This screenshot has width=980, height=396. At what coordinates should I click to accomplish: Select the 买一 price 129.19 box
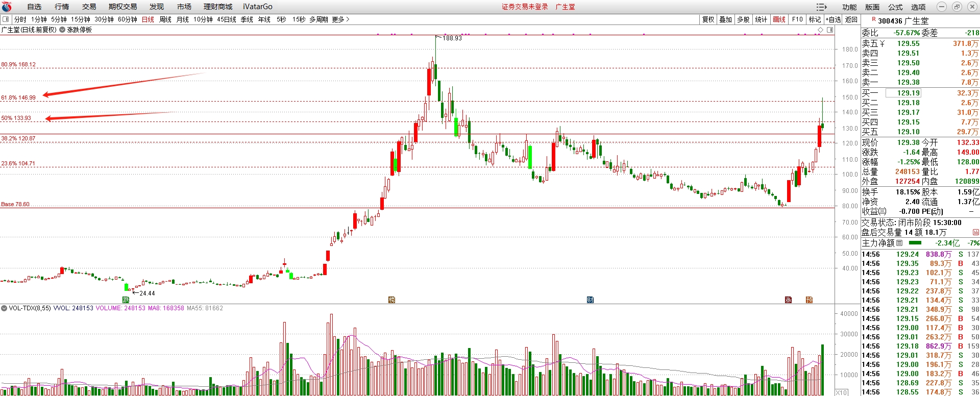[x=903, y=93]
